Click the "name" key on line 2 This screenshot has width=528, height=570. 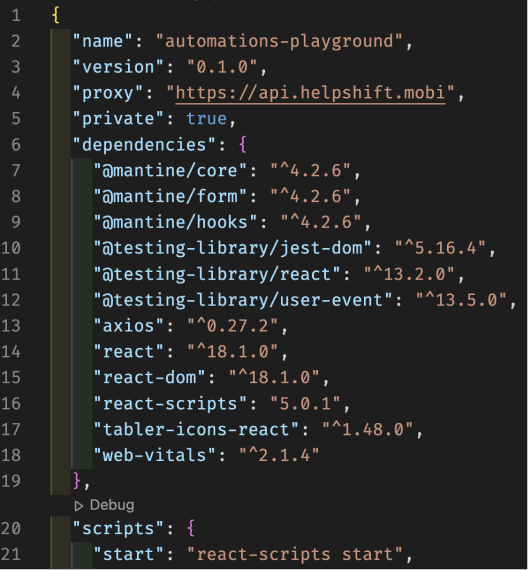102,41
